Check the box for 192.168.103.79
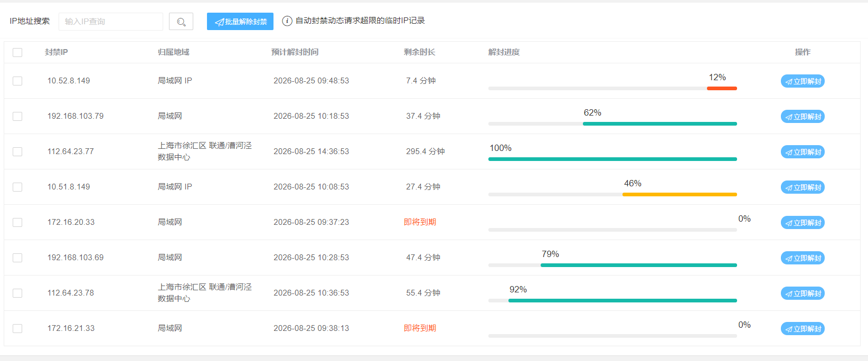This screenshot has height=361, width=868. pos(17,116)
